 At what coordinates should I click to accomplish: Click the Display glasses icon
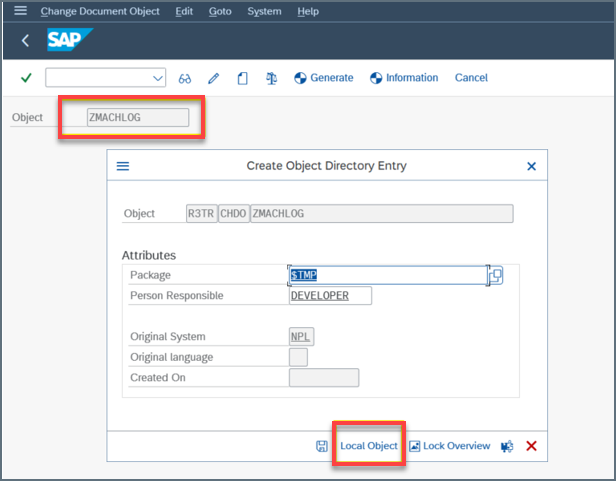pos(185,78)
